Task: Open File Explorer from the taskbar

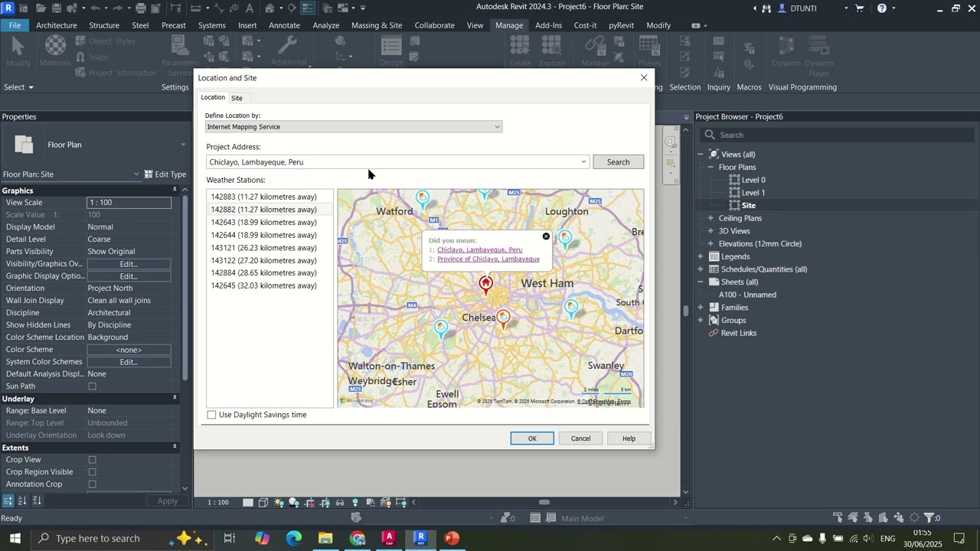Action: (x=325, y=538)
